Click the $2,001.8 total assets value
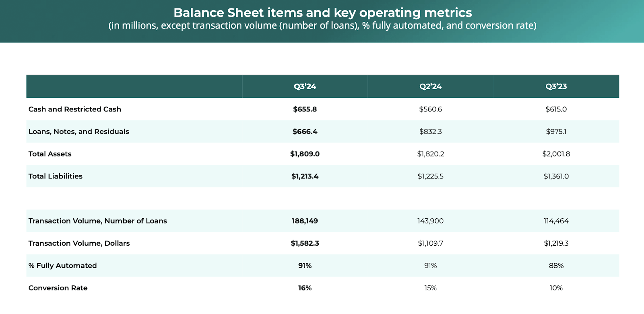The image size is (644, 314). 556,154
